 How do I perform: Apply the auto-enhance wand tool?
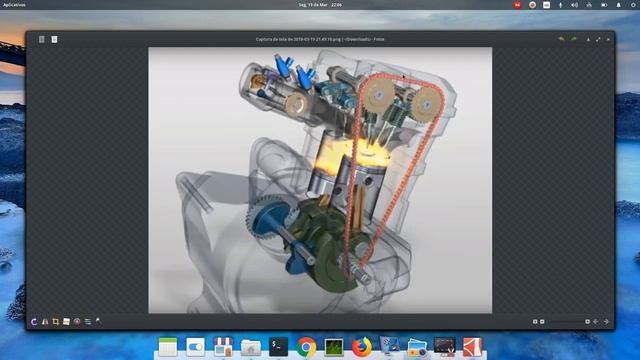pos(98,321)
